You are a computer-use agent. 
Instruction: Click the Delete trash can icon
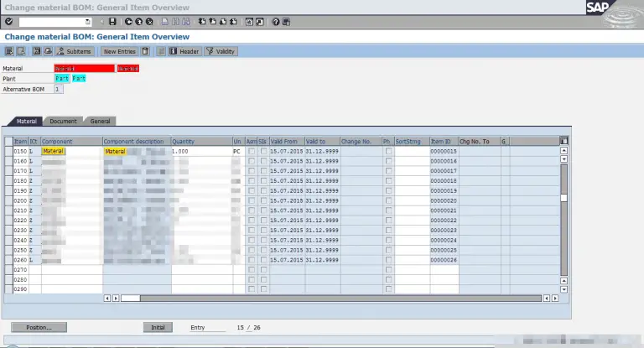146,51
